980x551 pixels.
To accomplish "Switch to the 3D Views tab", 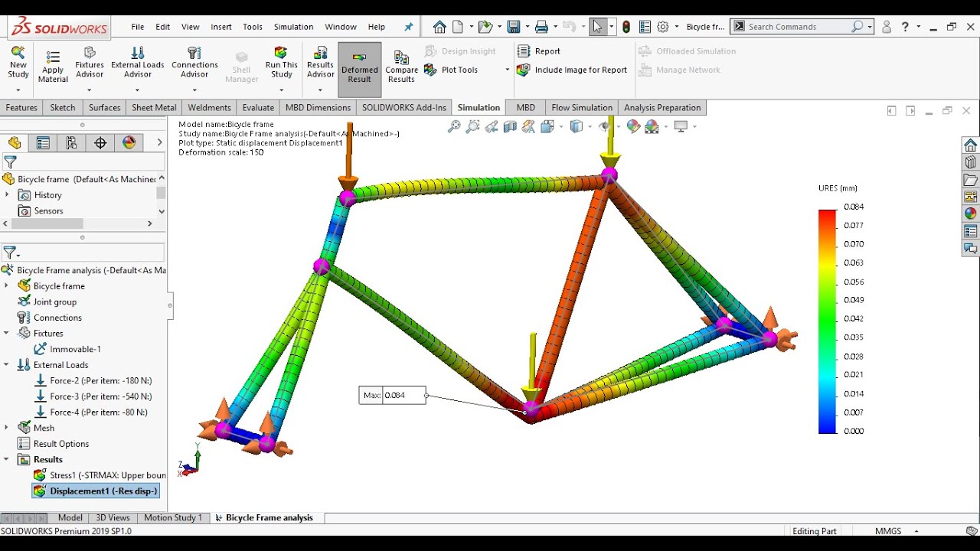I will coord(113,518).
